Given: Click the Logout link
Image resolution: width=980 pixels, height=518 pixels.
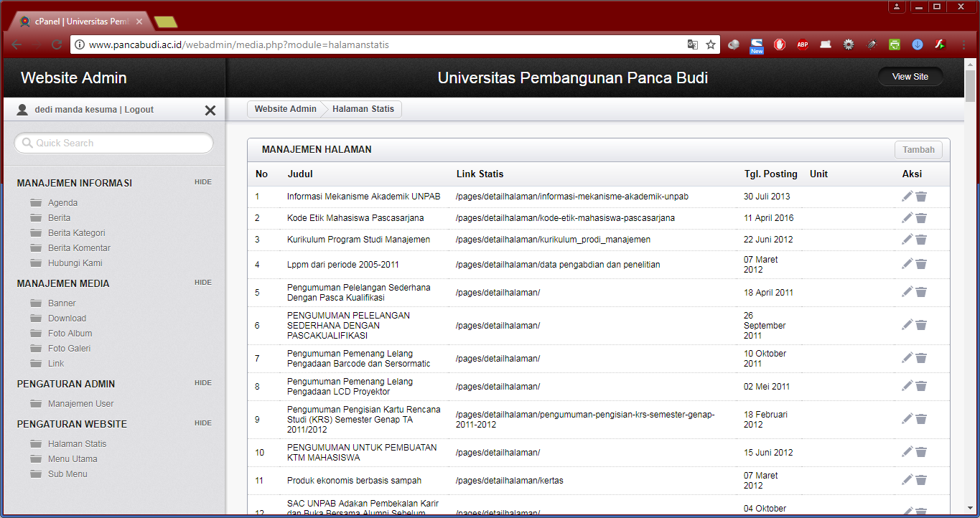Looking at the screenshot, I should 139,110.
